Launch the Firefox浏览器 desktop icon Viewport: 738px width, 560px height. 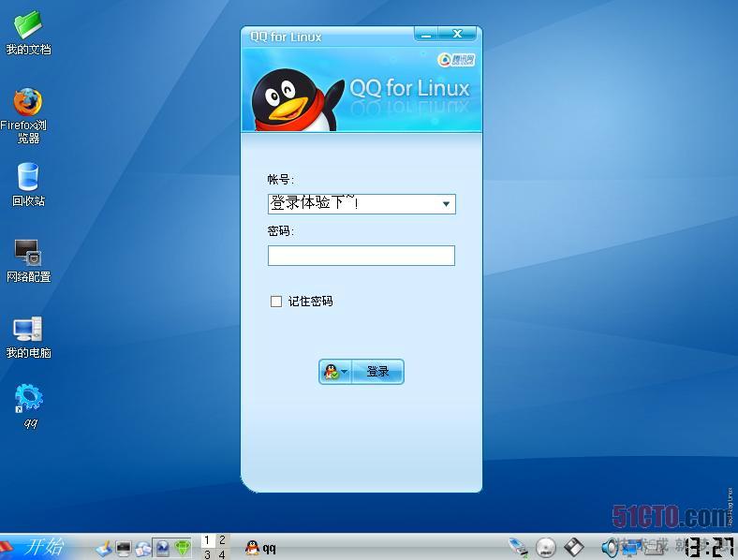point(27,115)
